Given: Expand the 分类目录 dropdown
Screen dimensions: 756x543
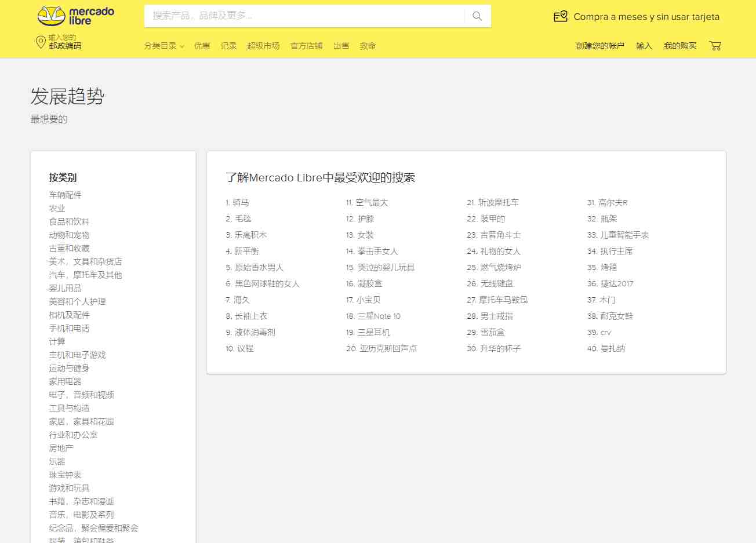Looking at the screenshot, I should click(x=164, y=46).
